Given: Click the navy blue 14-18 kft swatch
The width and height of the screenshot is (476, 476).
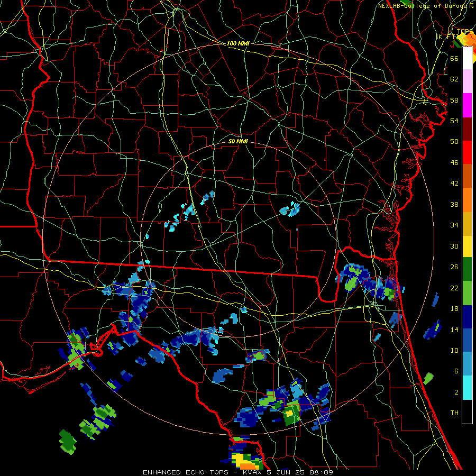Looking at the screenshot, I should point(467,317).
